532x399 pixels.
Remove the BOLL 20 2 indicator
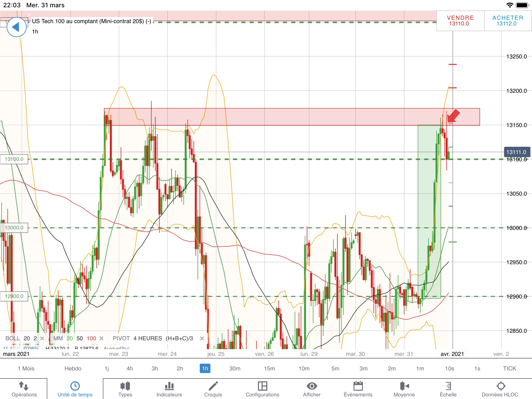point(42,338)
